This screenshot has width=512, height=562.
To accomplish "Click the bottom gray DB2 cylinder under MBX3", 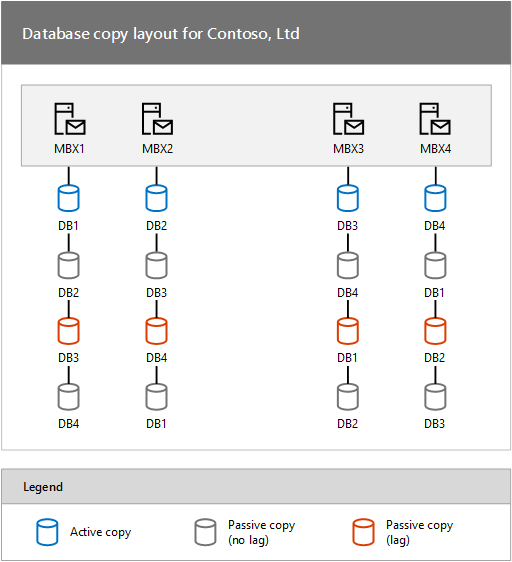I will tap(348, 397).
